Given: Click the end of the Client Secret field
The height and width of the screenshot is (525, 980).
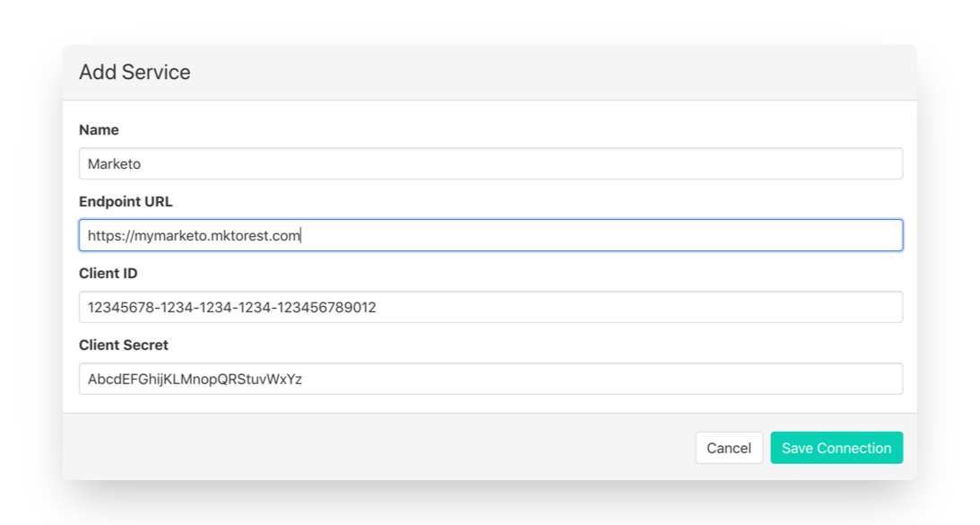Looking at the screenshot, I should click(x=888, y=380).
